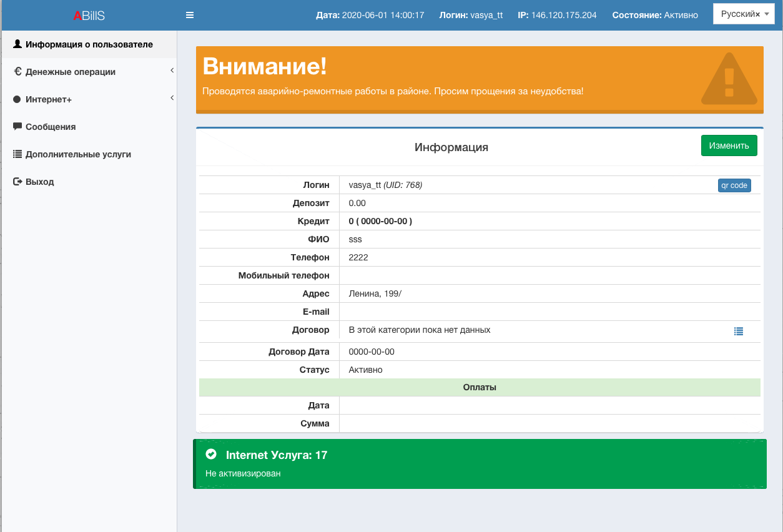Viewport: 783px width, 532px height.
Task: Click the euro icon for Денежные операции
Action: (x=17, y=72)
